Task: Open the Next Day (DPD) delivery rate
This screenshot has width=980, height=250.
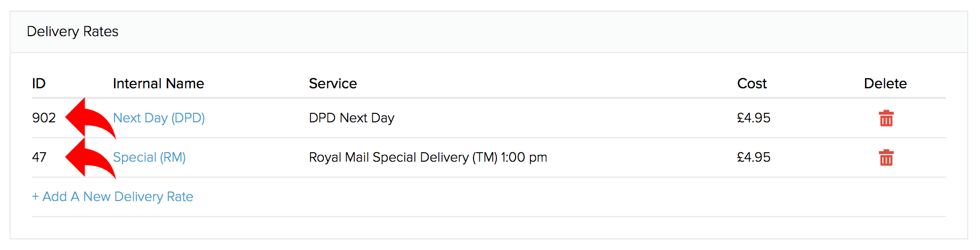Action: pos(159,118)
